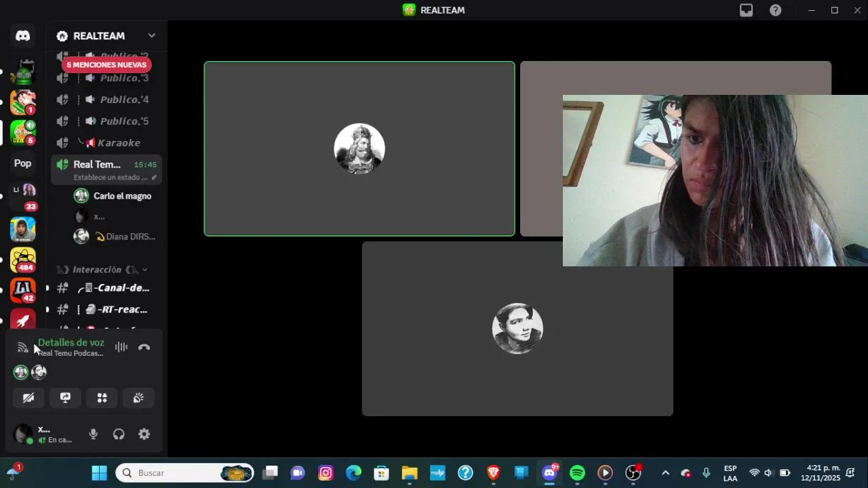The width and height of the screenshot is (868, 488).
Task: Open the -RT-reac... text channel
Action: tap(106, 310)
